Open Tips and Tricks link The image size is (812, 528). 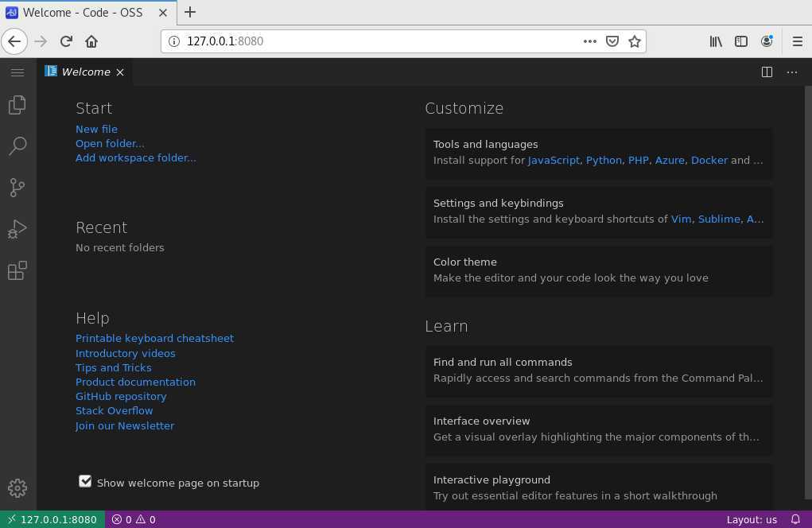click(x=114, y=367)
